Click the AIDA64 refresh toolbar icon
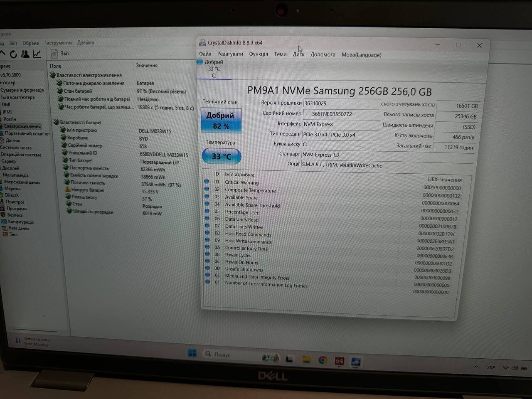 click(x=13, y=54)
